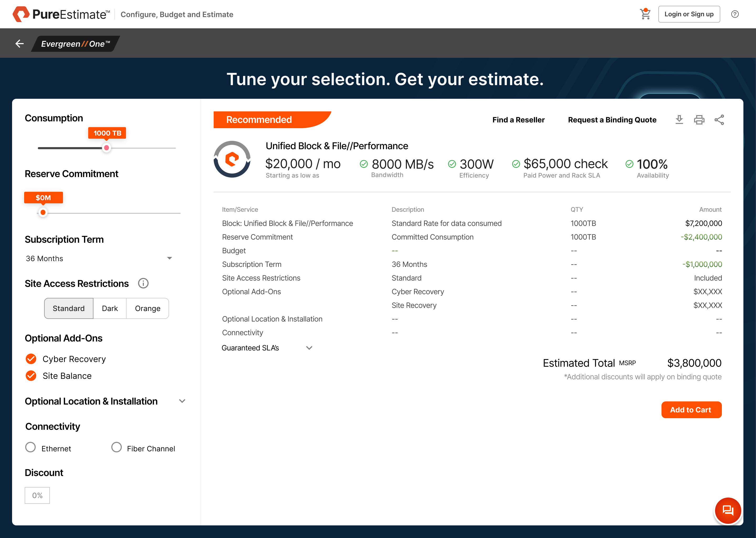Expand Optional Location & Installation section
The height and width of the screenshot is (538, 756).
182,401
